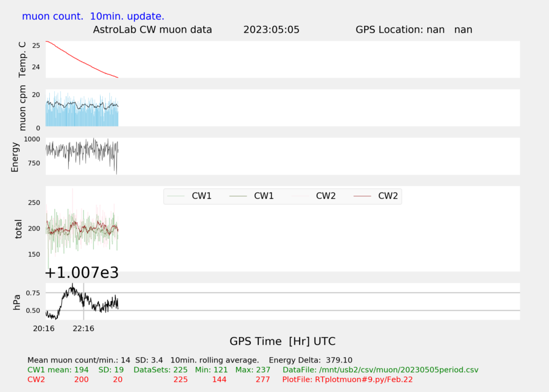Click the first CW1 legend entry
Viewport: 549px width, 392px height.
190,196
